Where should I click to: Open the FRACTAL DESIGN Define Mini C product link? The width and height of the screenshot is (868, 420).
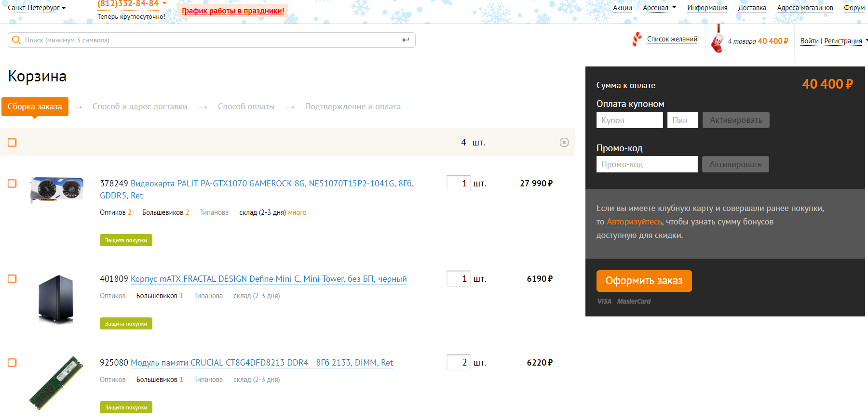tap(269, 279)
